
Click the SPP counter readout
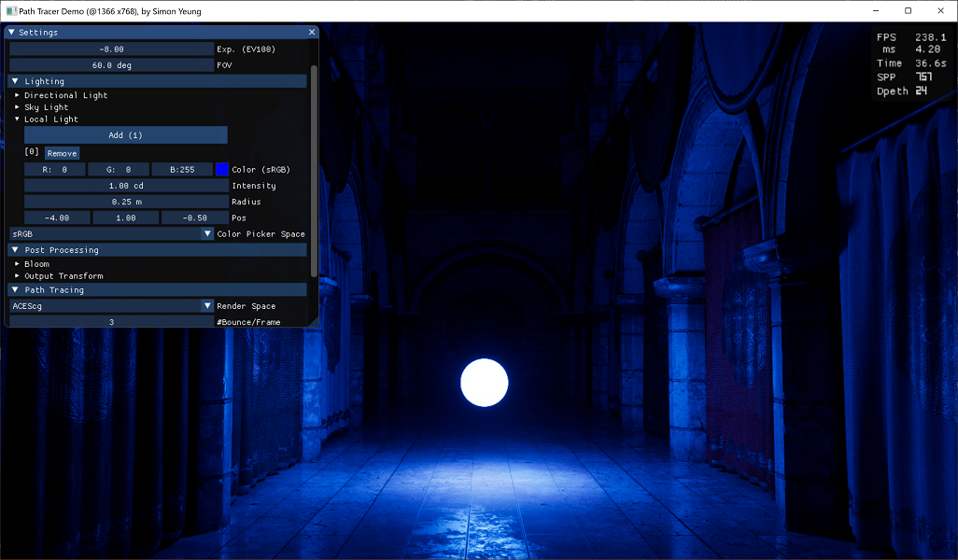(x=923, y=77)
